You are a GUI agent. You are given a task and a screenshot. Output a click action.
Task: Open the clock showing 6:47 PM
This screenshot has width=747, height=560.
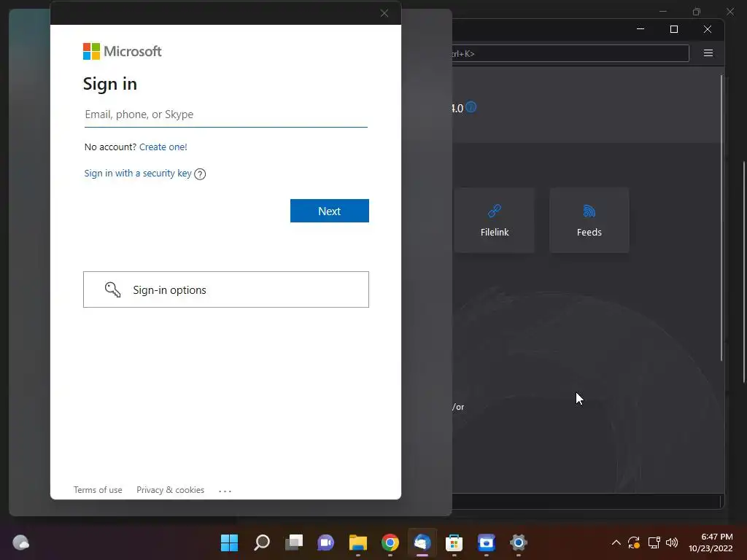711,542
